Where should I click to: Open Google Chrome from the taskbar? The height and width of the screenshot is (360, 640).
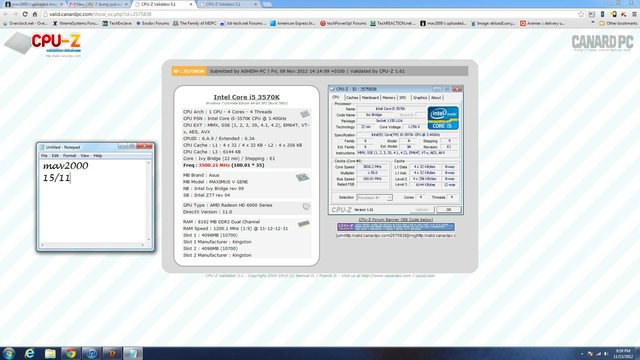click(71, 353)
